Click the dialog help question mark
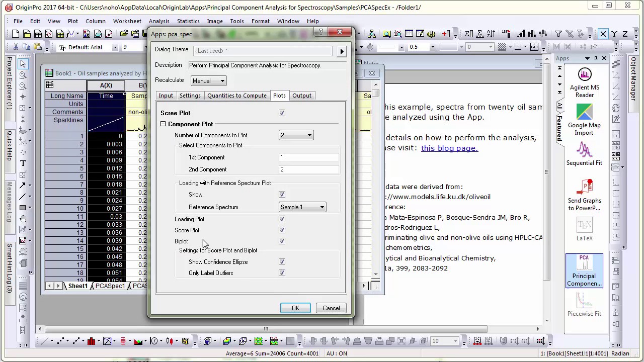The width and height of the screenshot is (644, 362). (x=320, y=32)
